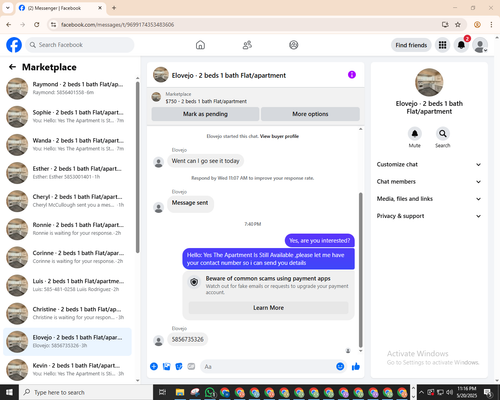Send a thumbs-up like
The height and width of the screenshot is (400, 500).
356,367
